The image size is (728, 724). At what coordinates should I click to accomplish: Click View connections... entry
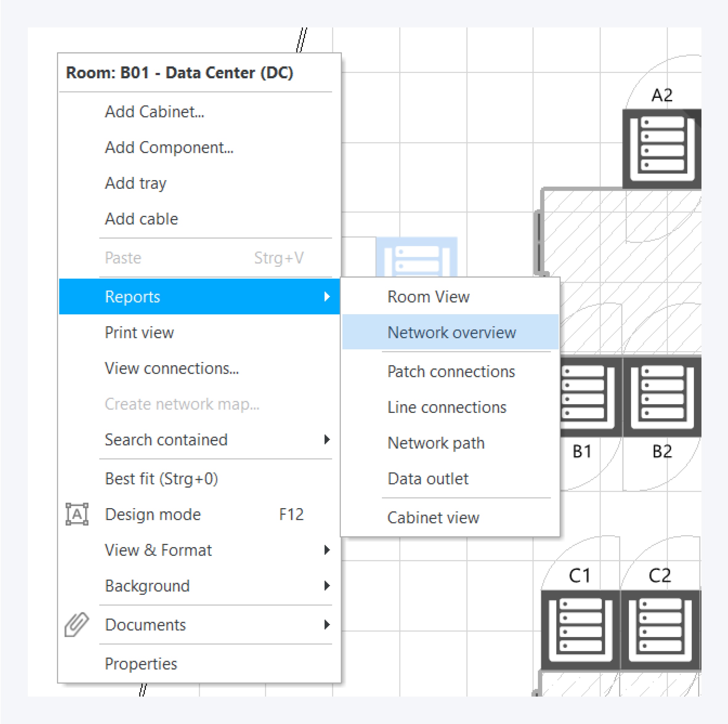(x=172, y=368)
